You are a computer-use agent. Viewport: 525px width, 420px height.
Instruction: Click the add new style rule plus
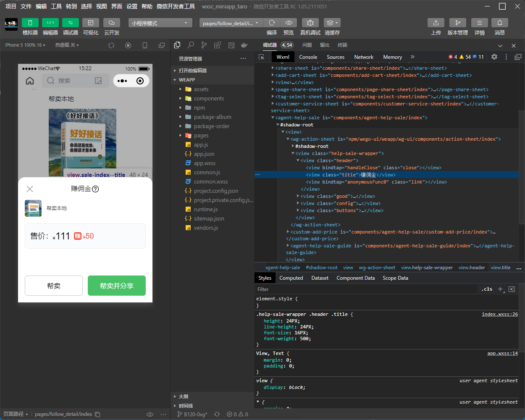(x=501, y=289)
